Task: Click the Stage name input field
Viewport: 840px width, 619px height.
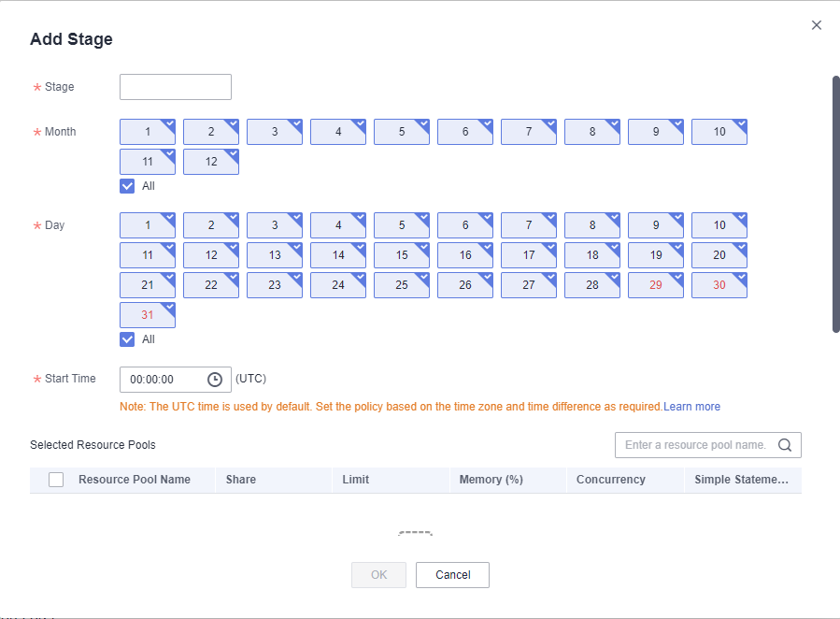Action: 176,87
